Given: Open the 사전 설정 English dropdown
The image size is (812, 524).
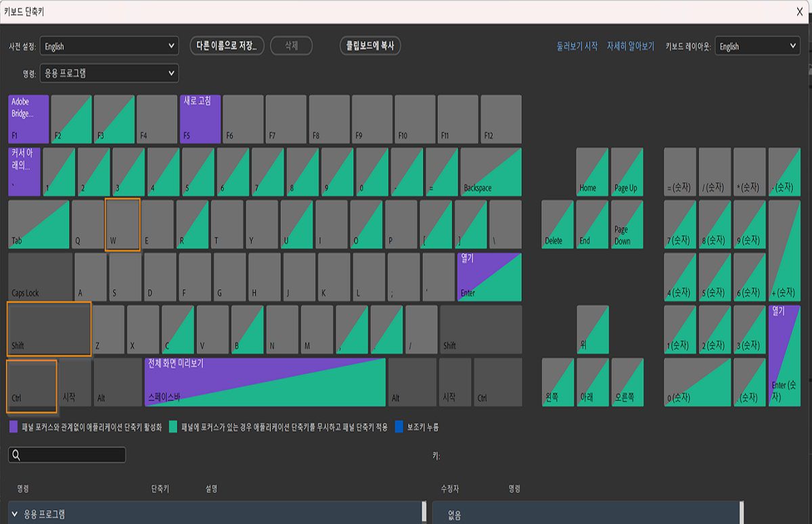Looking at the screenshot, I should [x=109, y=46].
